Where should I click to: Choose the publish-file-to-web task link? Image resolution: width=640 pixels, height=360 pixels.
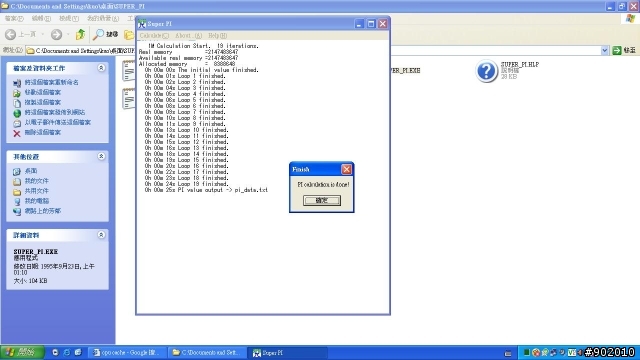(55, 112)
